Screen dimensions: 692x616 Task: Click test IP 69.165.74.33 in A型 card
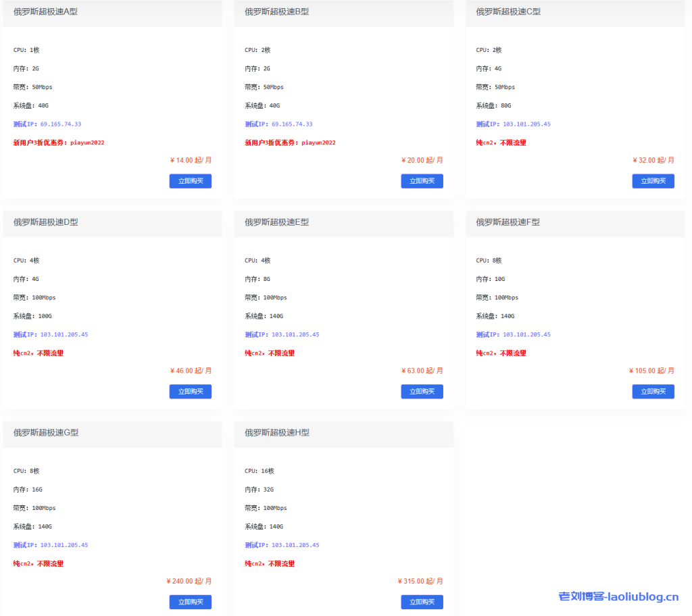point(61,124)
